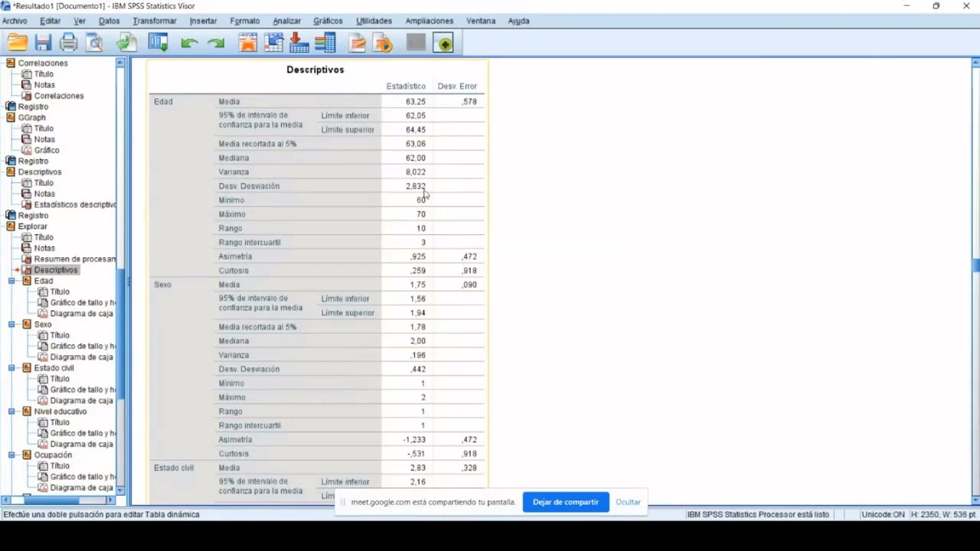Select Notas under GGraph in outline
Screen dimensions: 980x551
pos(44,139)
